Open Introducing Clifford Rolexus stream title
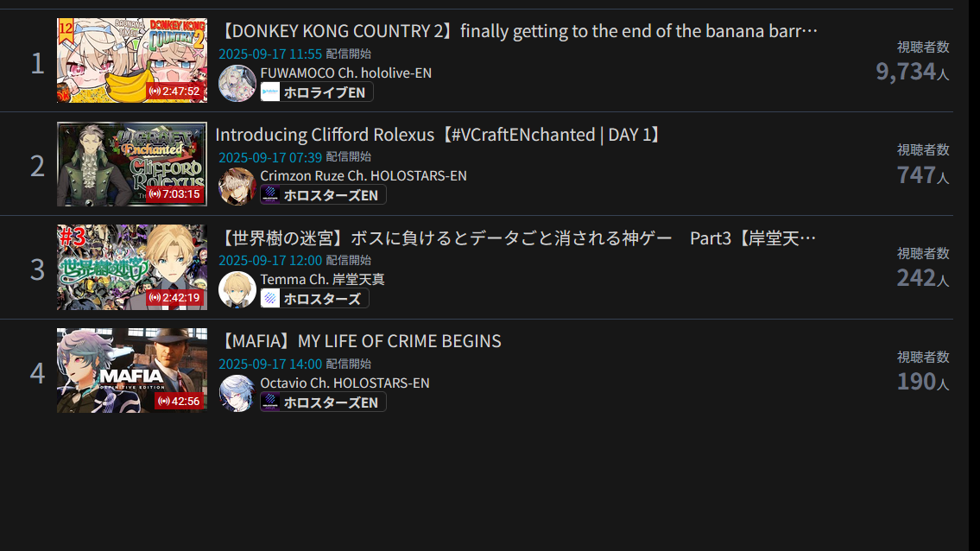The image size is (980, 551). point(440,135)
